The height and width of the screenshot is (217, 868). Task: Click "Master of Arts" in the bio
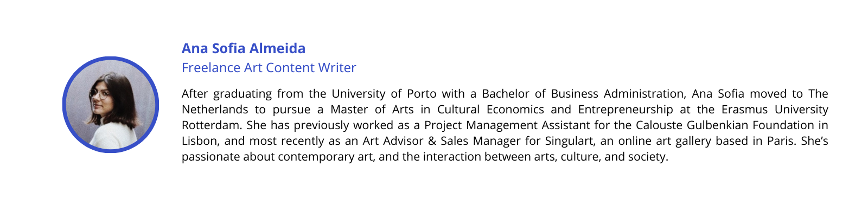(372, 110)
